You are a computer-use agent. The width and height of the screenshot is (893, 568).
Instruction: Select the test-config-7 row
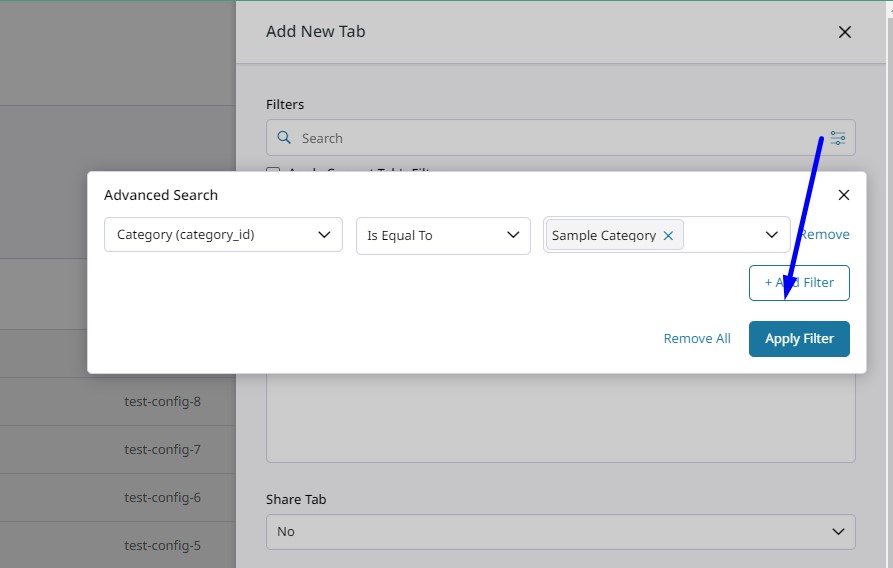click(x=162, y=450)
